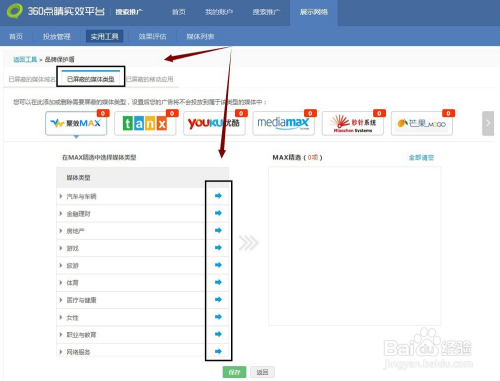Image resolution: width=500 pixels, height=381 pixels.
Task: Open 展示网络 in the top navigation
Action: [314, 12]
